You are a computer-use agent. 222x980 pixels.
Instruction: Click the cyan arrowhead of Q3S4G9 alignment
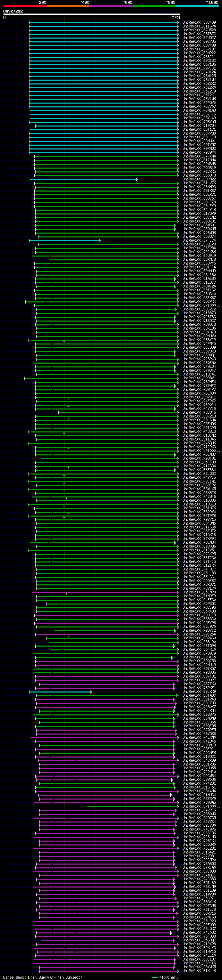[178, 23]
